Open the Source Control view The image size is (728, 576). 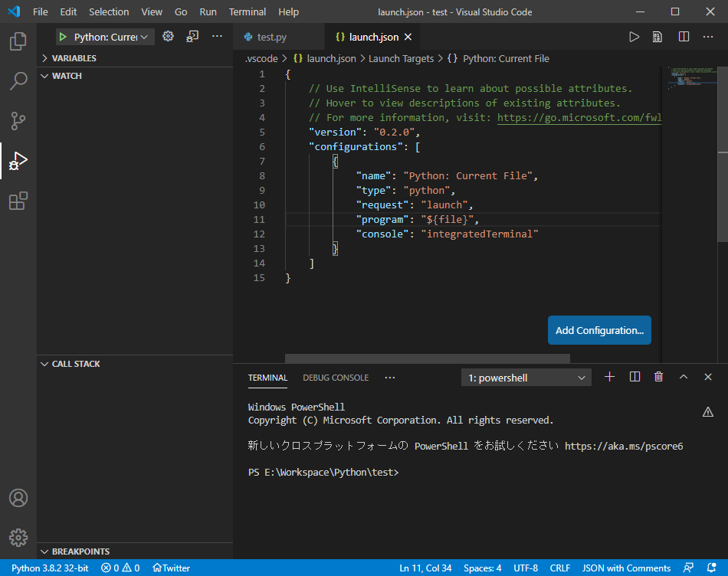[x=18, y=121]
